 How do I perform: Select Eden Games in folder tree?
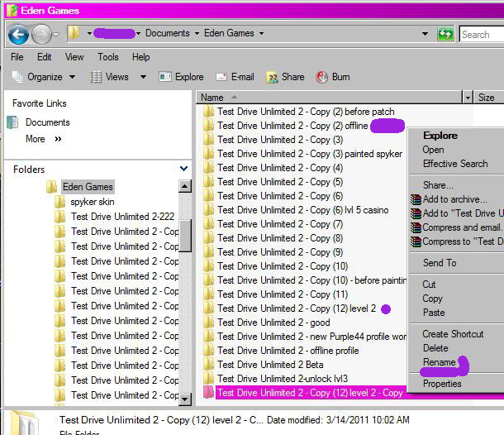[x=88, y=187]
